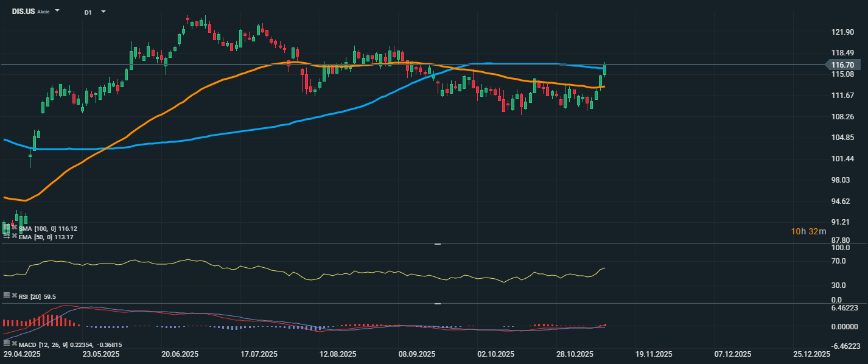Open settings icon for SMA indicator

6,228
